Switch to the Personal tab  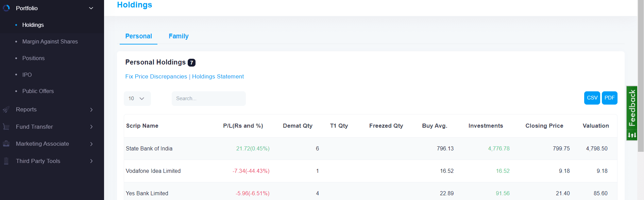click(x=138, y=36)
